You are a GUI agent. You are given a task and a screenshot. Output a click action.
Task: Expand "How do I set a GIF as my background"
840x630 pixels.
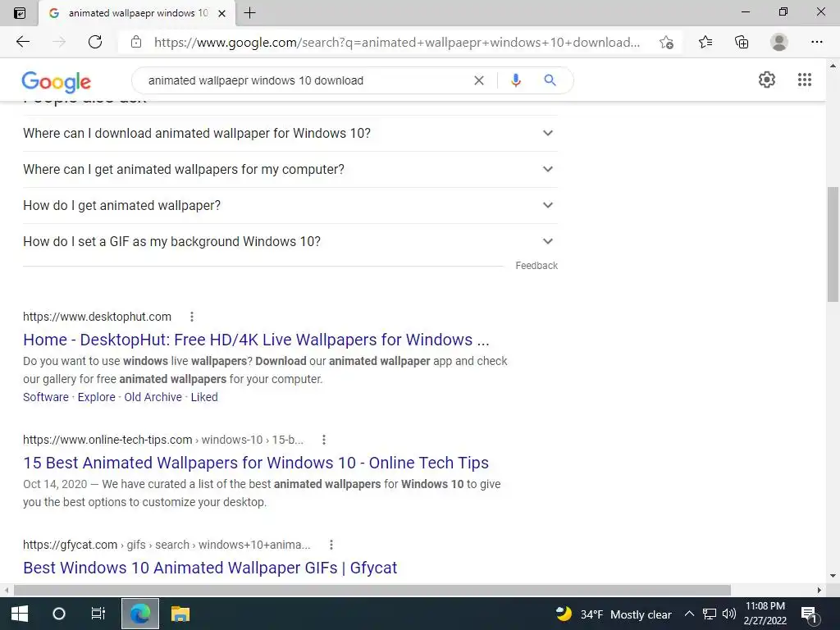(290, 242)
